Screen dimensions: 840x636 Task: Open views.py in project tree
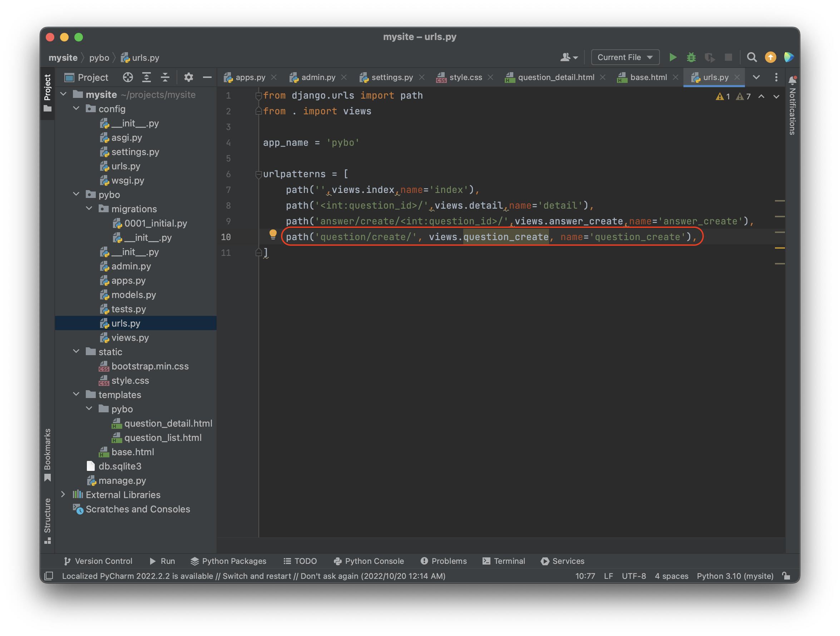(130, 338)
